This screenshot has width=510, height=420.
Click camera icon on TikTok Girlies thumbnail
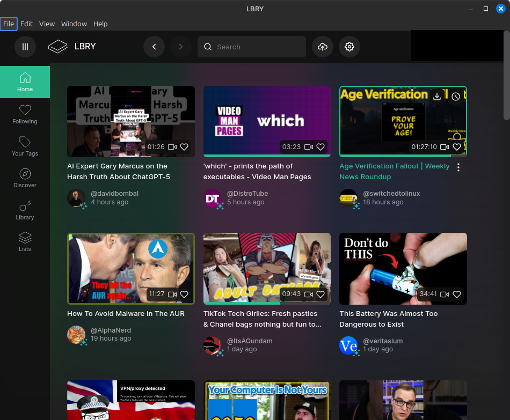[309, 294]
